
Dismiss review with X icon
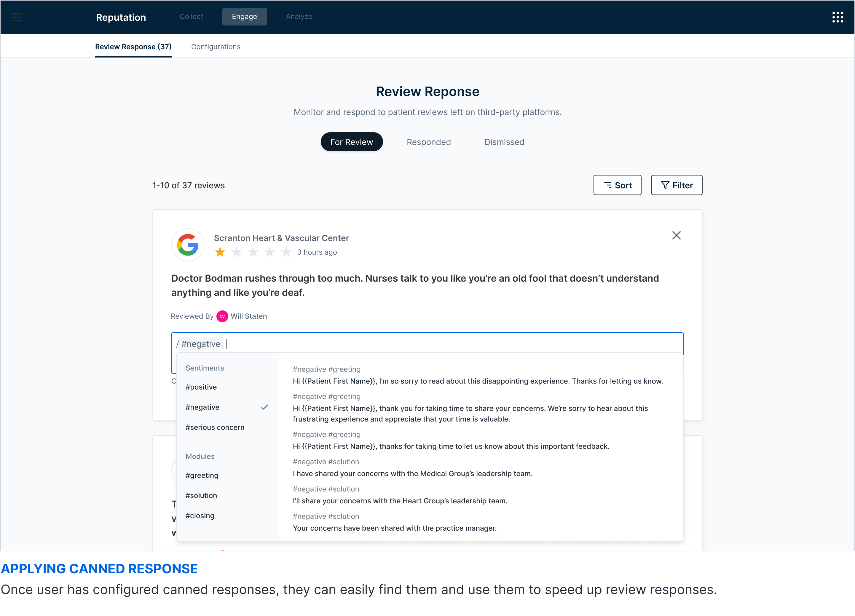click(676, 236)
